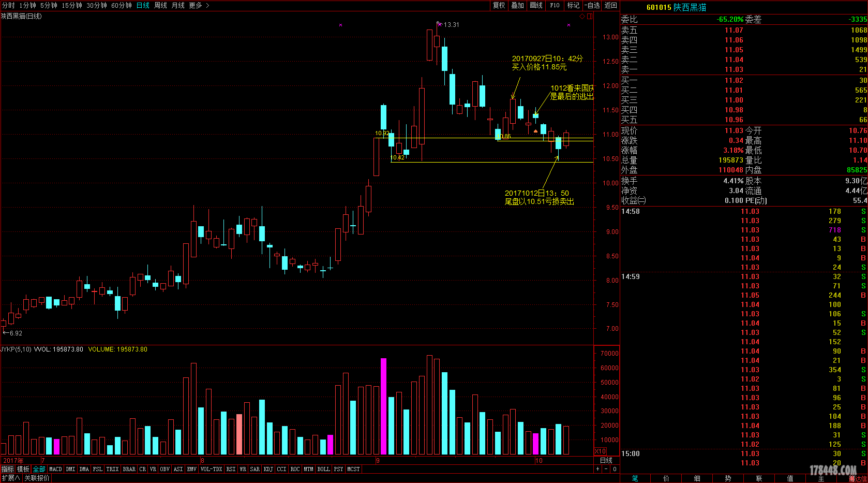The height and width of the screenshot is (483, 868).
Task: Open the 价 price tab in quote panel
Action: point(666,478)
